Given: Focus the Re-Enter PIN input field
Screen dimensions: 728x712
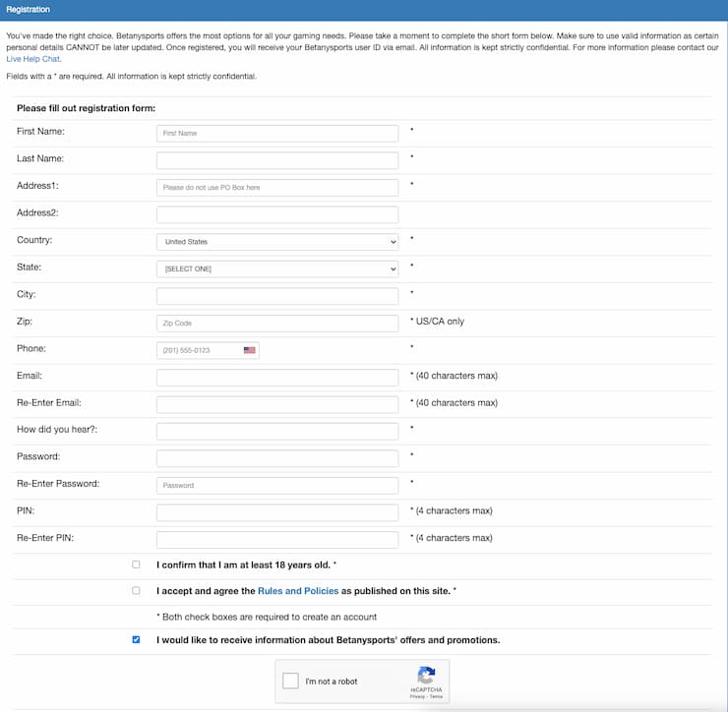Looking at the screenshot, I should point(277,539).
